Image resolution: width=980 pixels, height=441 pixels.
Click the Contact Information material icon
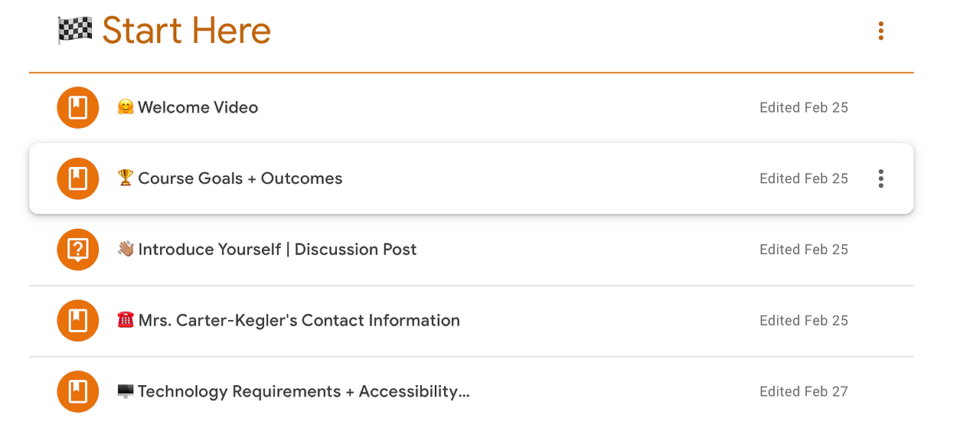click(78, 321)
